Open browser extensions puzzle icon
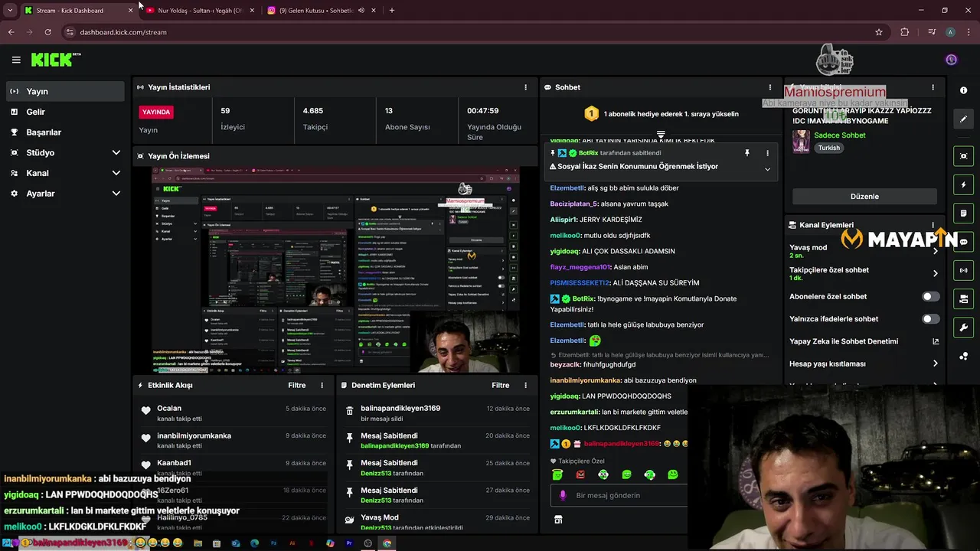 tap(905, 32)
